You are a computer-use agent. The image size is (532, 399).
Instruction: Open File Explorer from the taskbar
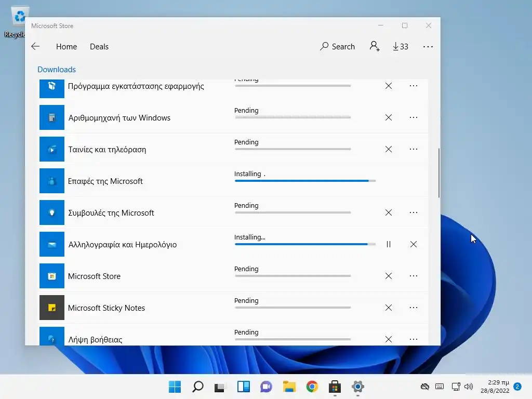coord(289,387)
